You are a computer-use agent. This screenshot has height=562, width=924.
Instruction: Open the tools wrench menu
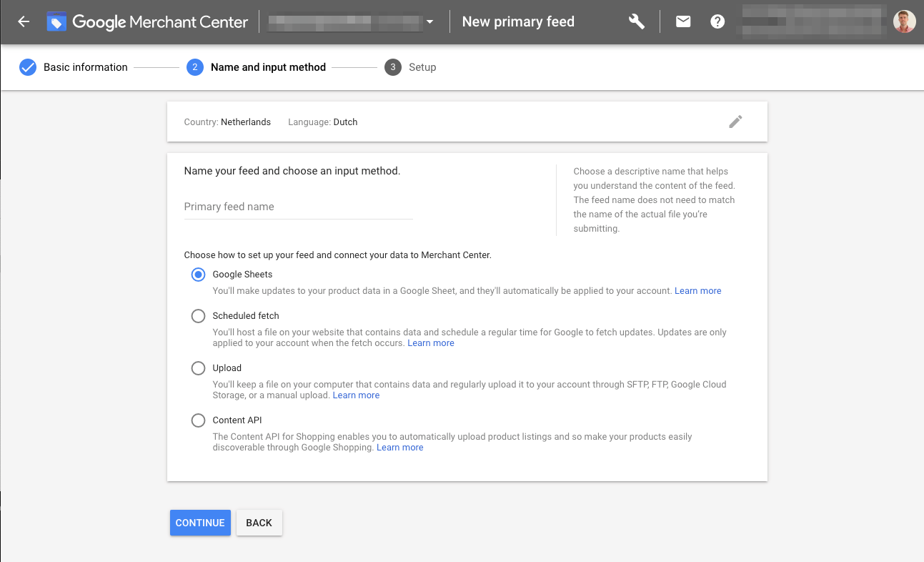point(637,21)
